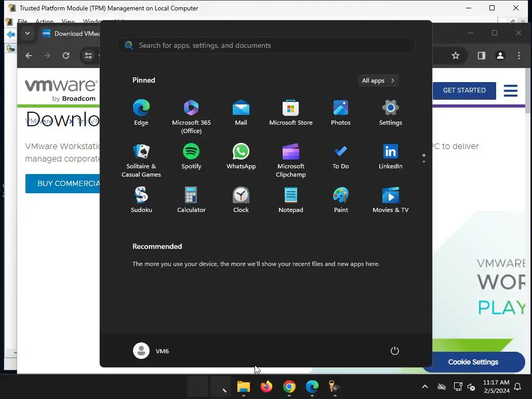Screen dimensions: 532x399
Task: Click the vmware by Broadcom logo
Action: click(61, 89)
